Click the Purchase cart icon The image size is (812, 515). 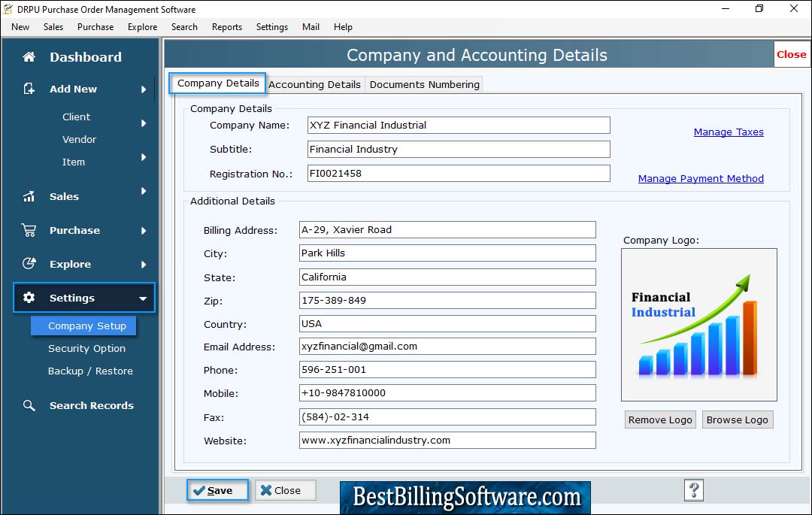click(29, 230)
